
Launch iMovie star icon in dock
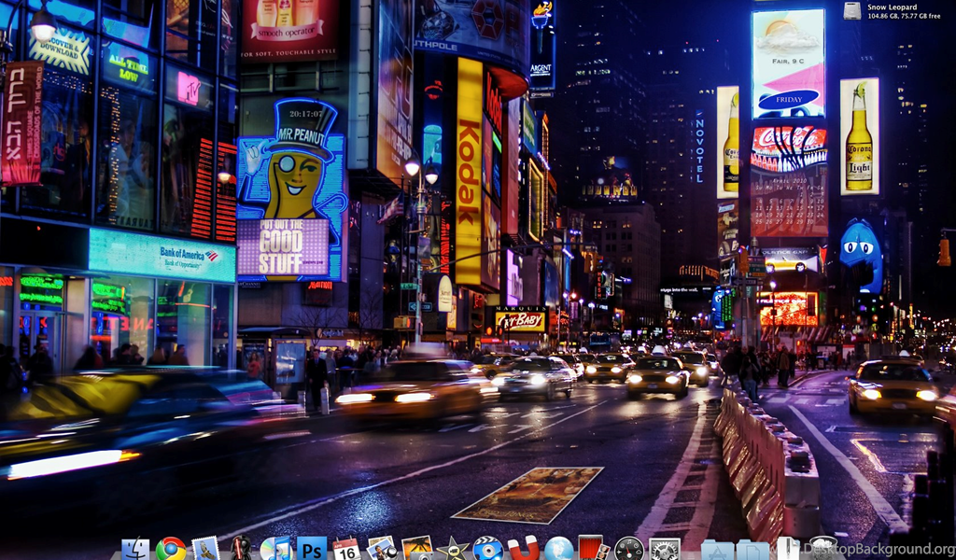coord(453,549)
